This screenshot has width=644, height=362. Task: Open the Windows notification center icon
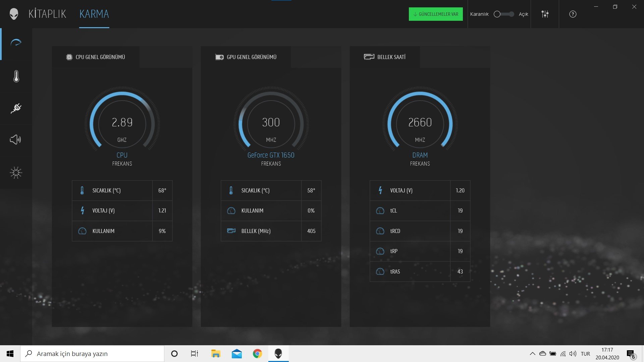(x=631, y=354)
